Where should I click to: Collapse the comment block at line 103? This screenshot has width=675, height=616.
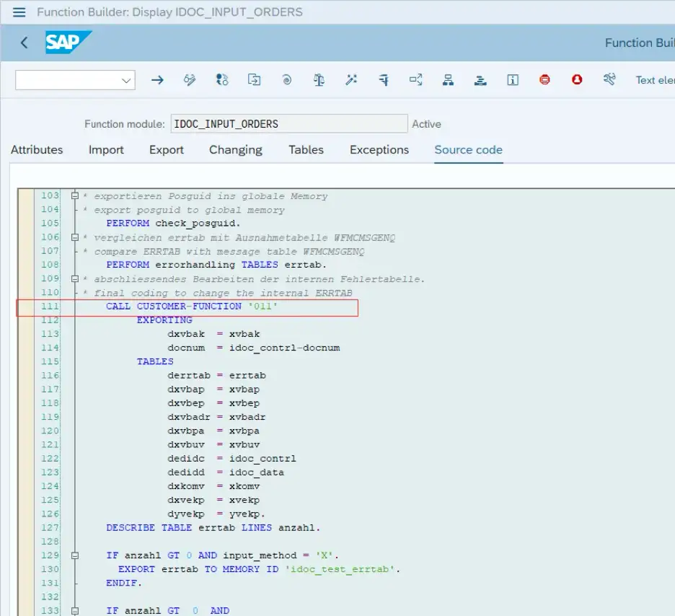click(74, 196)
